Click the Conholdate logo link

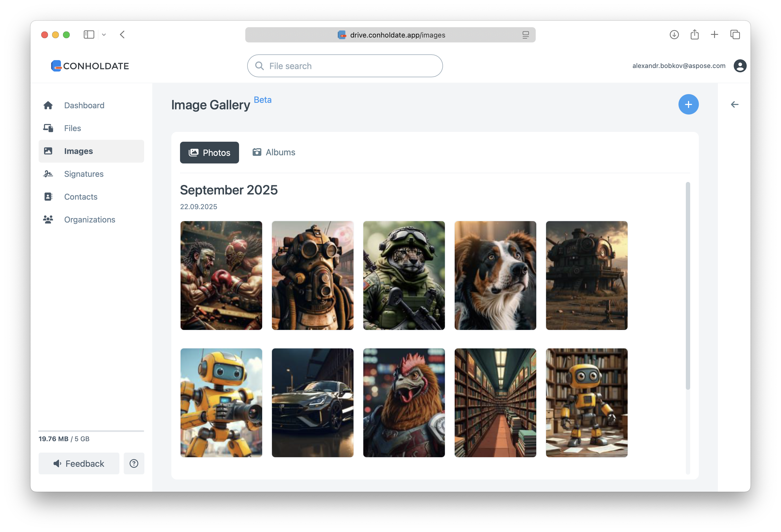click(x=90, y=66)
